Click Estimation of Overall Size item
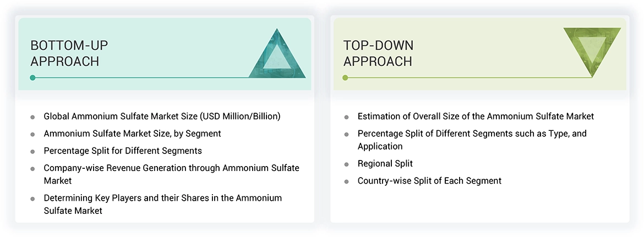This screenshot has height=237, width=644. (476, 117)
